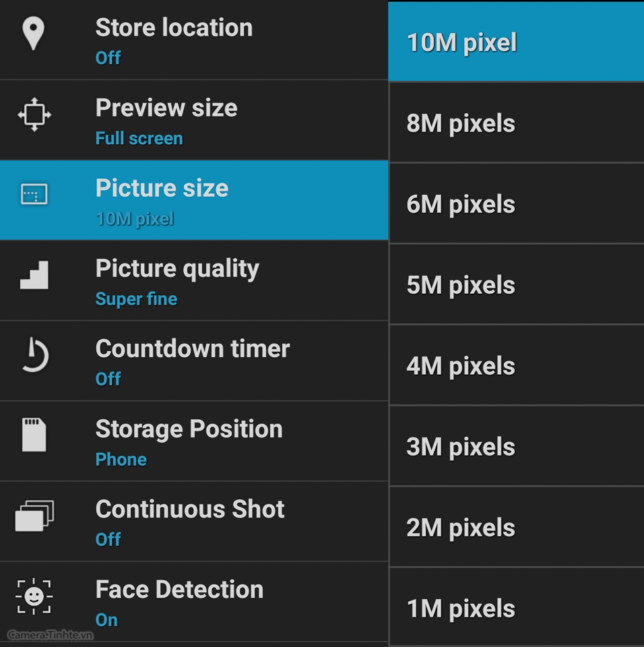Select the 8M pixels option
Image resolution: width=644 pixels, height=647 pixels.
point(517,123)
